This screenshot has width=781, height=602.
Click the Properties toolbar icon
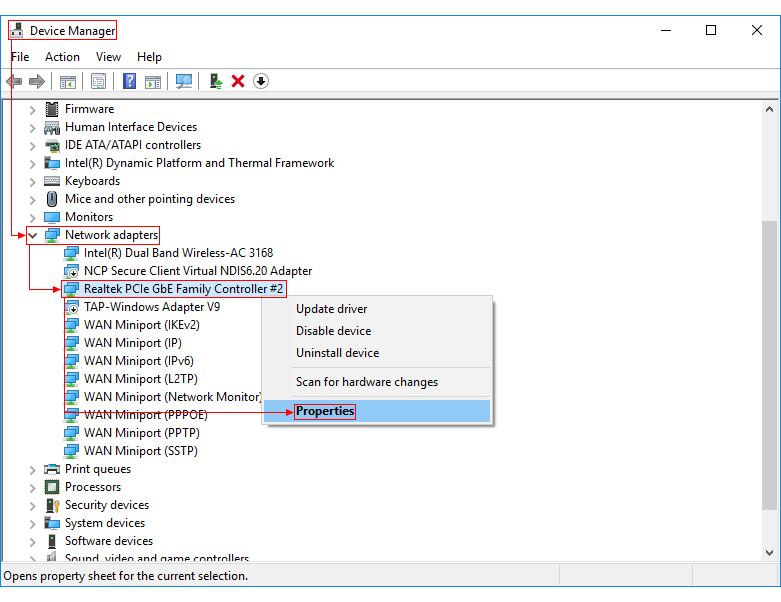[x=99, y=81]
